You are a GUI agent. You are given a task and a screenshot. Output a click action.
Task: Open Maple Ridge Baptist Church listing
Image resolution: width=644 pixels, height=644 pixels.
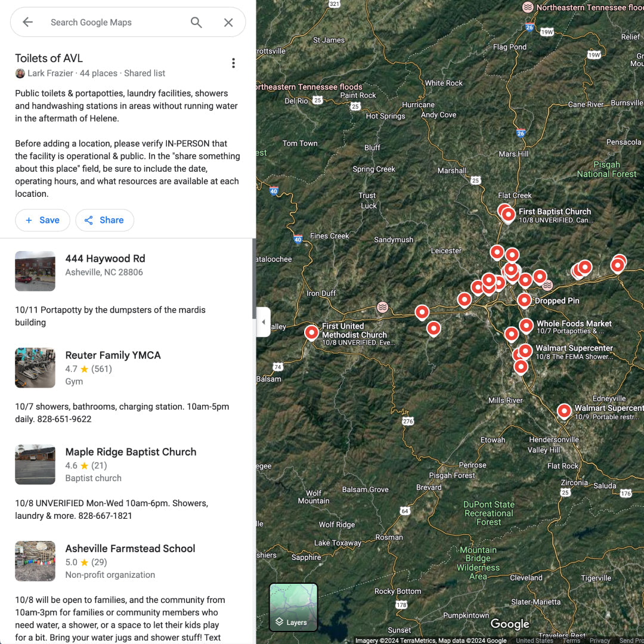pyautogui.click(x=131, y=452)
